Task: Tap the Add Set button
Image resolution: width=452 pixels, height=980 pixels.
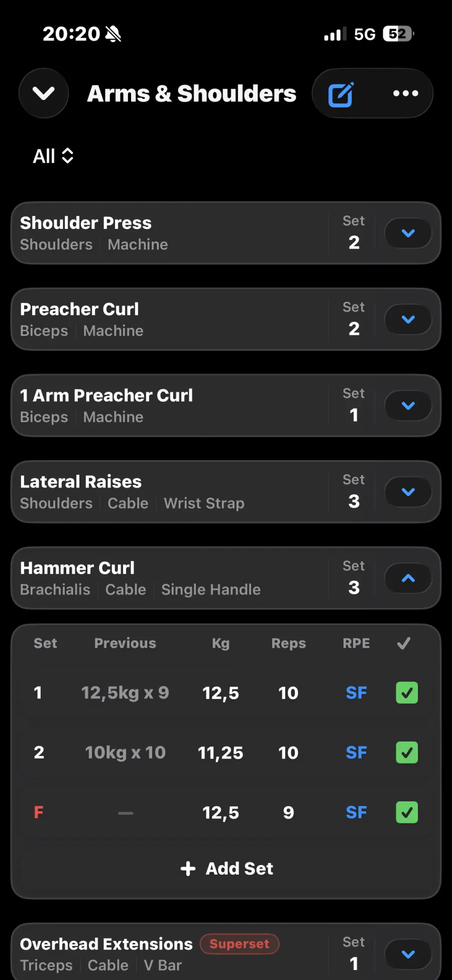Action: click(x=227, y=869)
